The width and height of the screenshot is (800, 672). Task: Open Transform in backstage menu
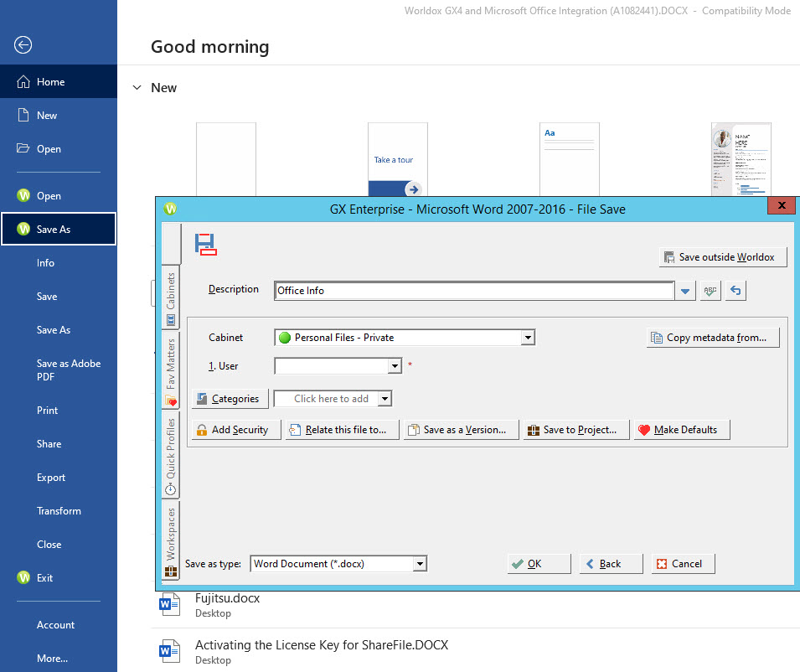pyautogui.click(x=59, y=511)
